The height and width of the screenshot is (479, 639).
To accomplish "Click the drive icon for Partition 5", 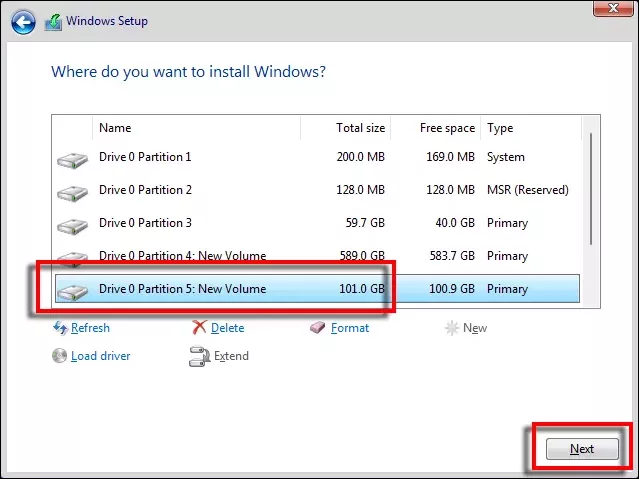I will point(73,291).
